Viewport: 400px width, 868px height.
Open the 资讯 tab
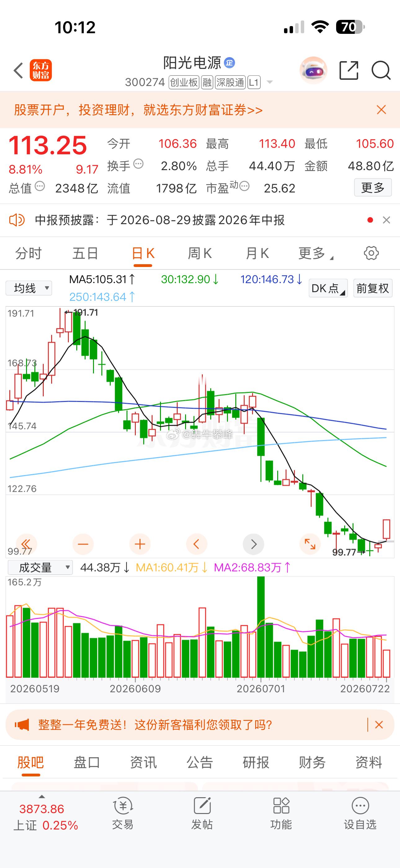click(x=144, y=762)
